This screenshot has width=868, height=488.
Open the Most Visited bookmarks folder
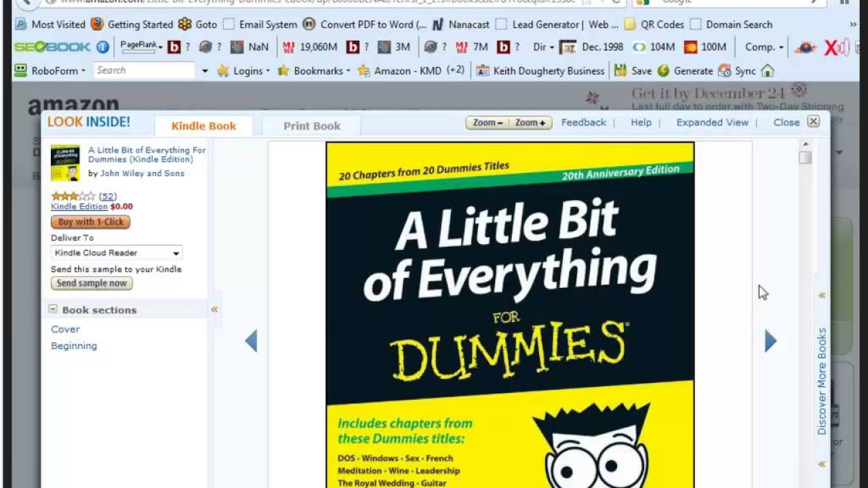[50, 24]
